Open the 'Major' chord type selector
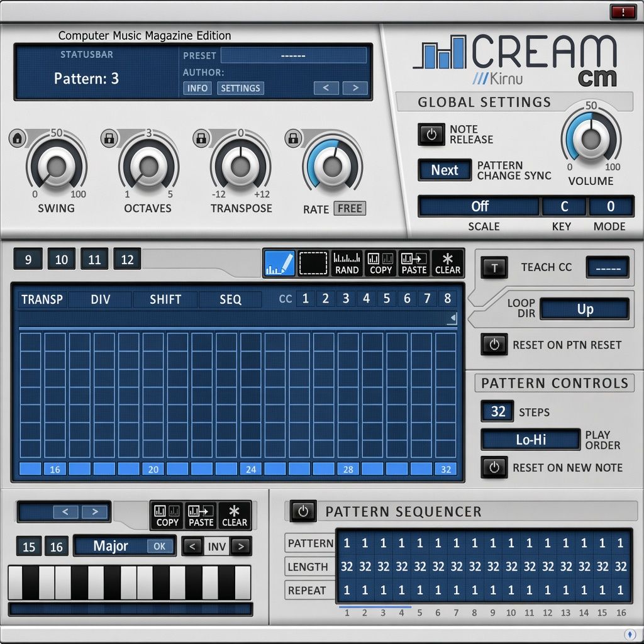 111,546
